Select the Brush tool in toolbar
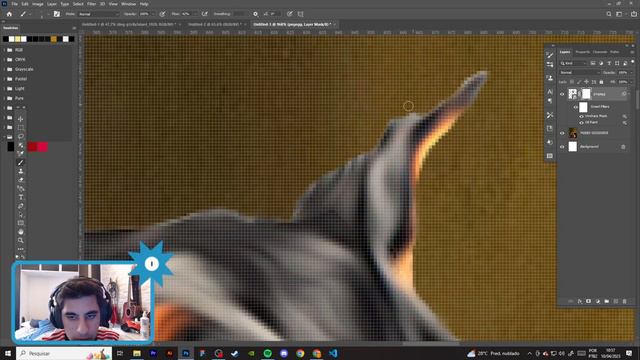 (x=21, y=162)
